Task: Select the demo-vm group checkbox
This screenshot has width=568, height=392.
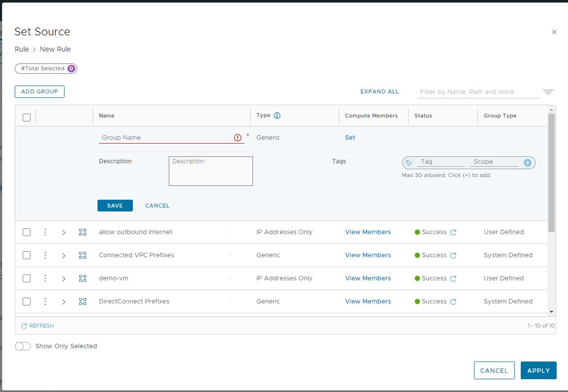Action: [x=27, y=278]
